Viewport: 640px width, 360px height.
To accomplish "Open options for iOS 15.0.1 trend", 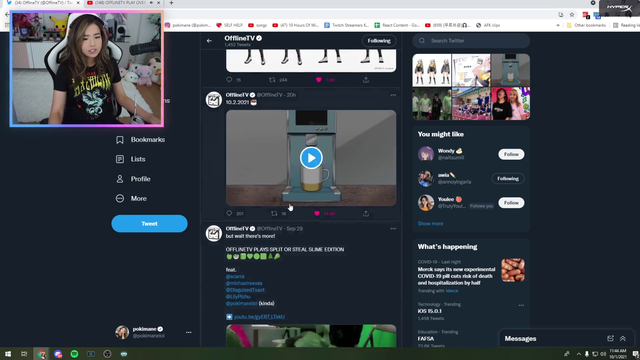I will click(x=521, y=305).
